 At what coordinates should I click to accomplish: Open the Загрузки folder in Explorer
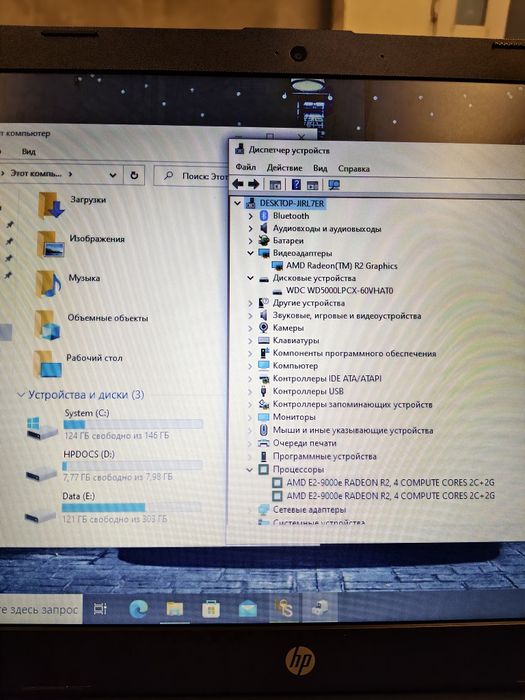click(72, 204)
